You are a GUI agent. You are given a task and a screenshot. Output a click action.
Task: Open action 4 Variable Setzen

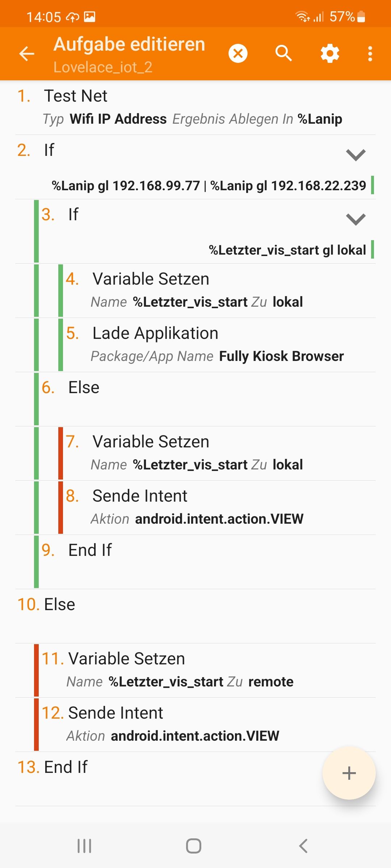pyautogui.click(x=217, y=290)
